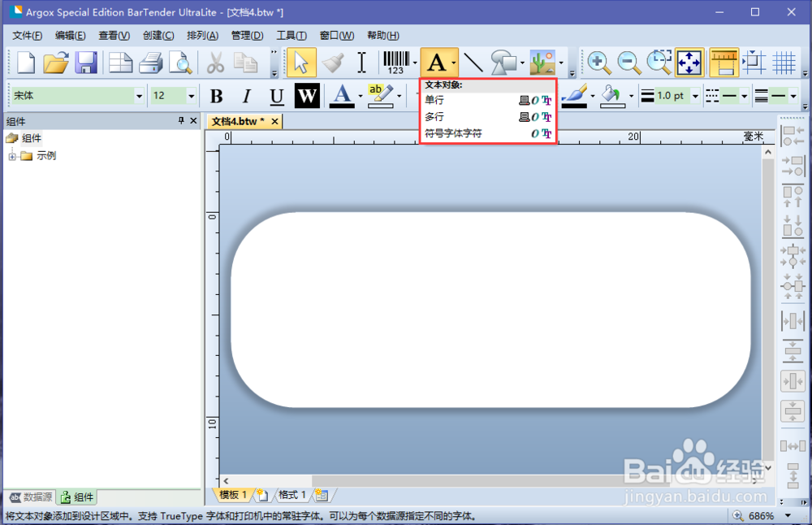The height and width of the screenshot is (525, 812).
Task: Choose 符号字体字符 text option
Action: tap(488, 133)
